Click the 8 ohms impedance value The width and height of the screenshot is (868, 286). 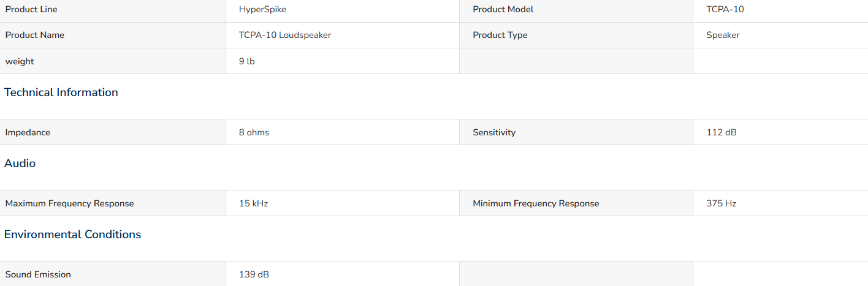pos(254,132)
